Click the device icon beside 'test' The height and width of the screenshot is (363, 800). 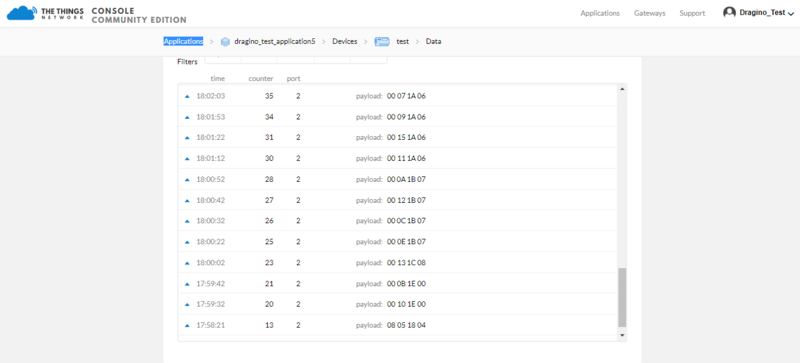click(x=382, y=42)
